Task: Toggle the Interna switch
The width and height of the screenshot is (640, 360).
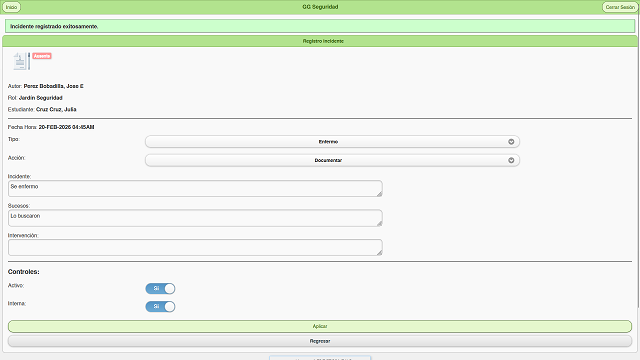Action: 160,307
